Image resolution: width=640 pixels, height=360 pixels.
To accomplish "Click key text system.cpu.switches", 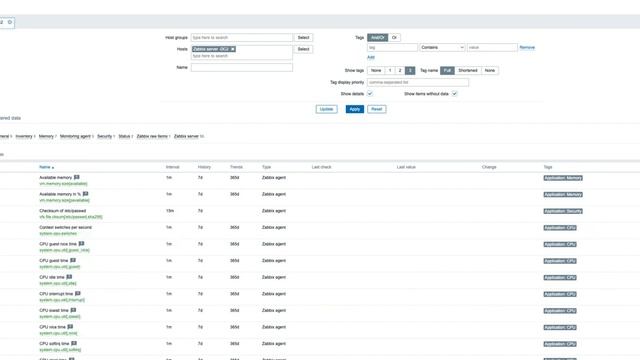I will pyautogui.click(x=58, y=233).
